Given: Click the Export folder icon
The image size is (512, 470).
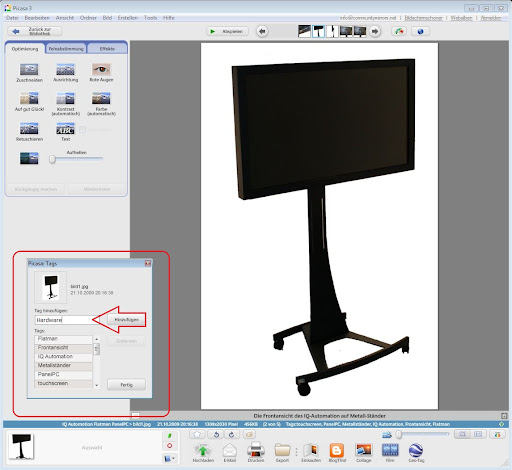Looking at the screenshot, I should (x=282, y=451).
